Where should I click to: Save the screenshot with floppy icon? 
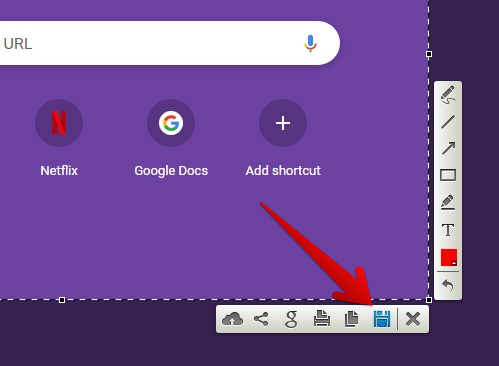382,319
